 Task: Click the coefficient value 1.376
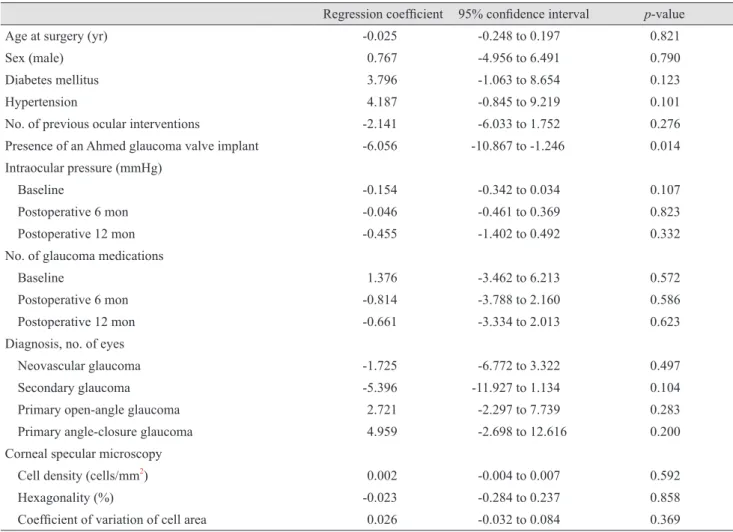(x=382, y=278)
